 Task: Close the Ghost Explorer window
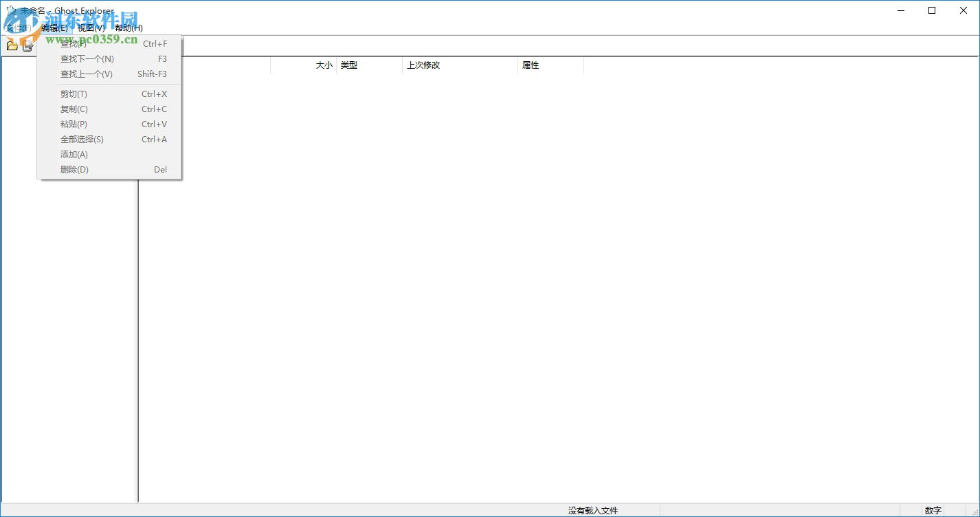(964, 10)
